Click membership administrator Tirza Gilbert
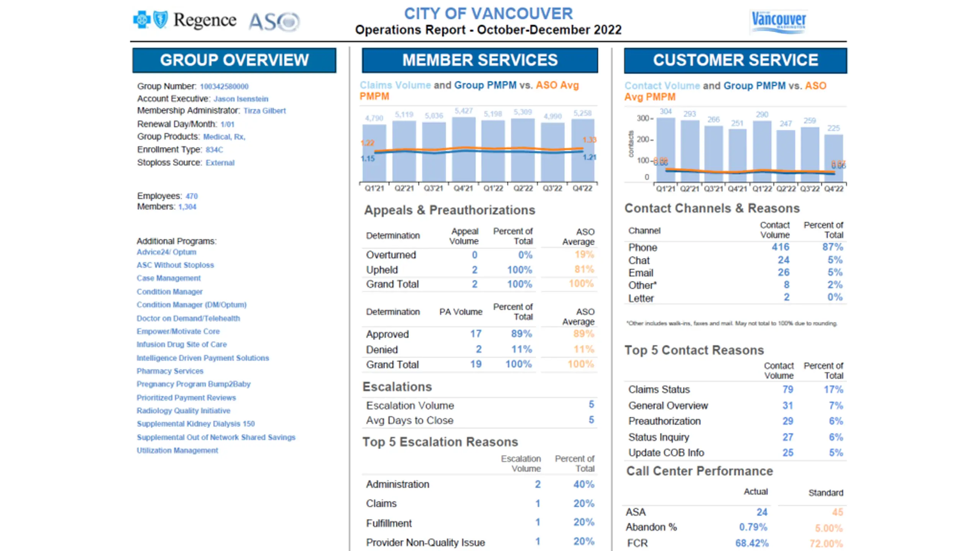The height and width of the screenshot is (551, 980). [265, 111]
